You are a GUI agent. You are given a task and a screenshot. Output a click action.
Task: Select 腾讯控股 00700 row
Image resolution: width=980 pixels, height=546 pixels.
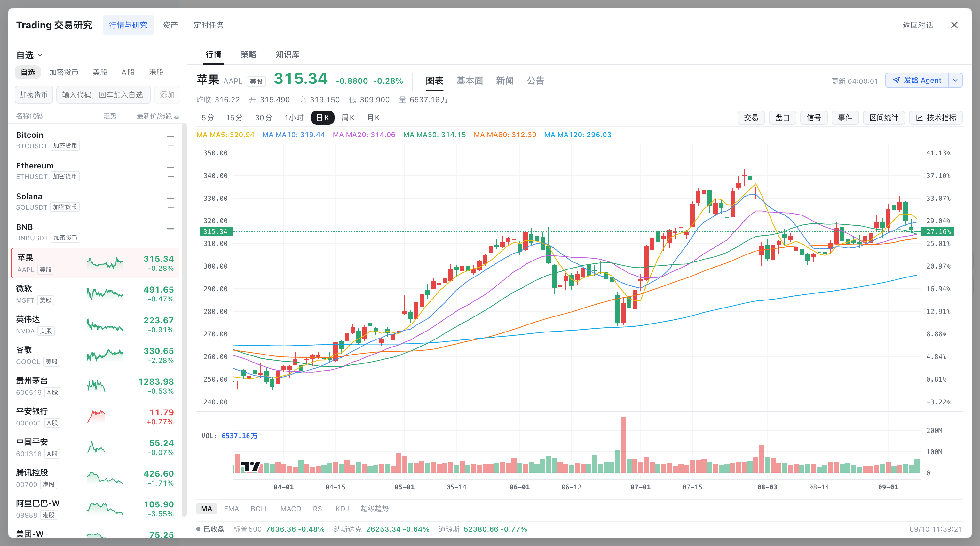[x=95, y=478]
